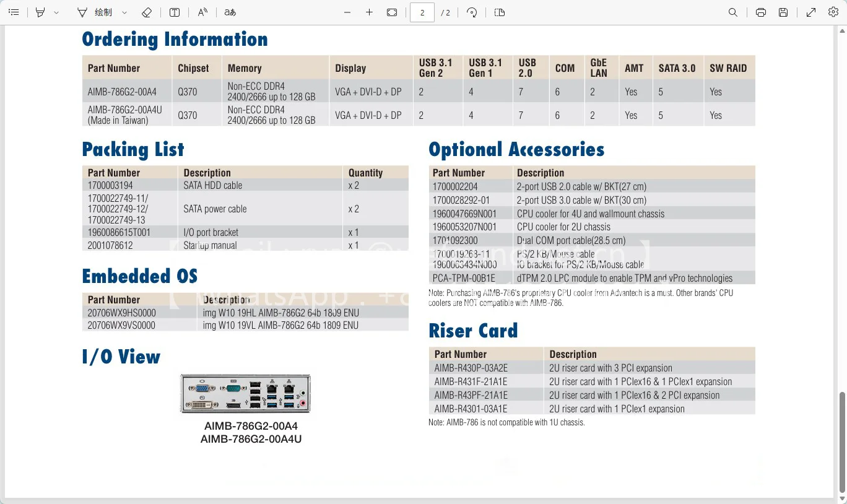Open the PDF viewer settings gear
The width and height of the screenshot is (847, 504).
(833, 12)
